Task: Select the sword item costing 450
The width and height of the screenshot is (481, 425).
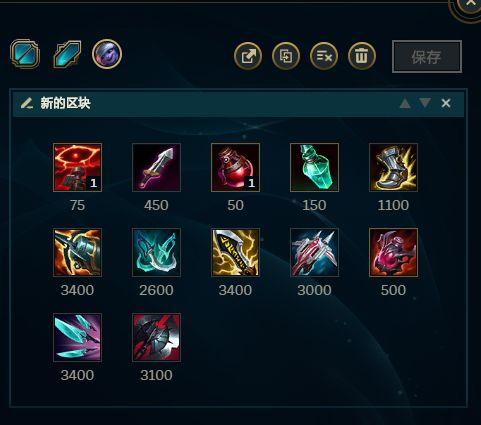Action: coord(156,167)
